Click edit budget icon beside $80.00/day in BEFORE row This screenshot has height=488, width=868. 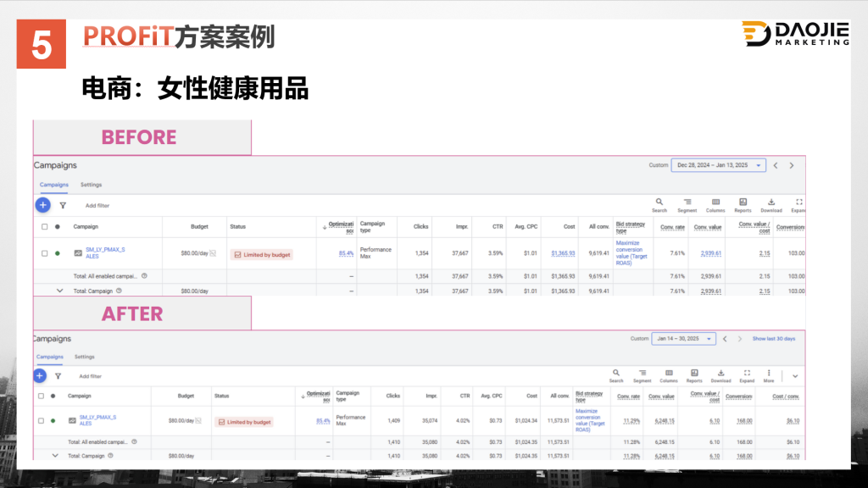tap(213, 253)
